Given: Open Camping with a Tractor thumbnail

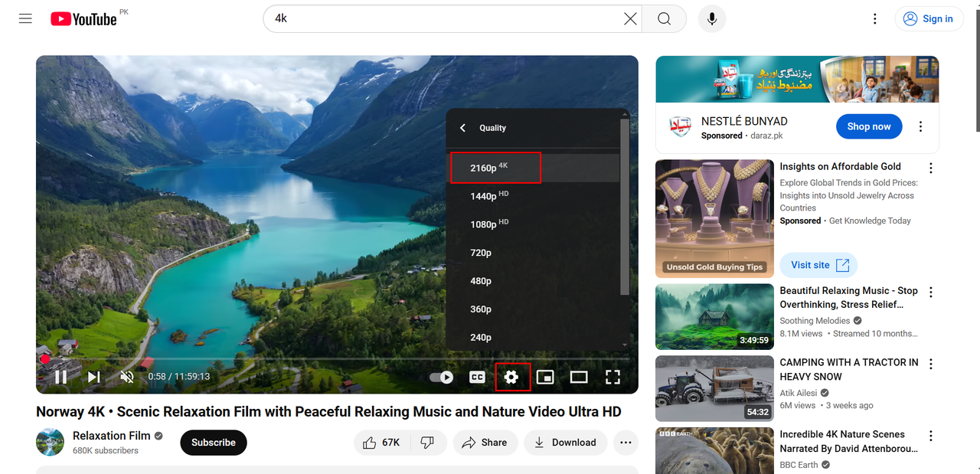Looking at the screenshot, I should click(x=714, y=388).
